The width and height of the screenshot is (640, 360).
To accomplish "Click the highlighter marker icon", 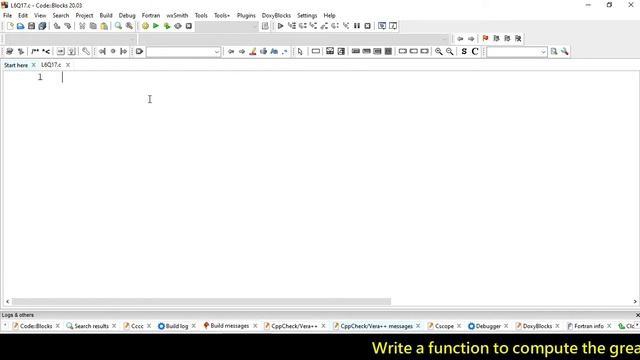I will point(253,51).
